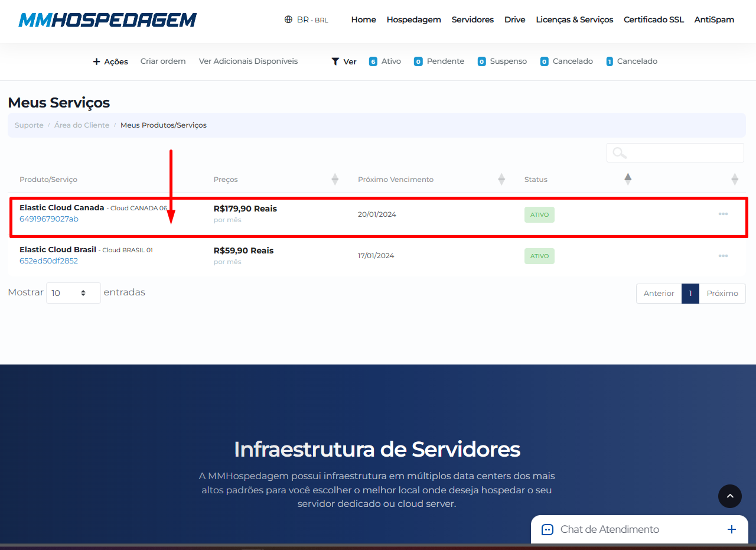Click the Próximo pagination button
Screen dimensions: 756x550
click(x=722, y=294)
